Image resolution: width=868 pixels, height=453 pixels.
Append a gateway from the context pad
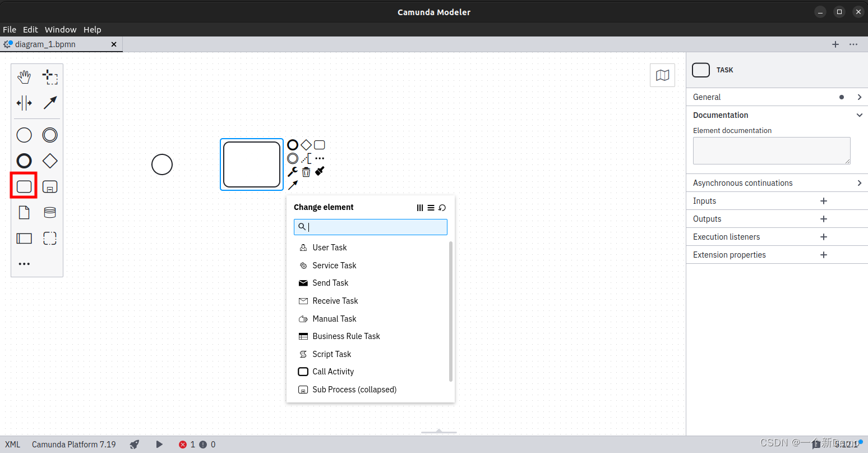coord(306,145)
